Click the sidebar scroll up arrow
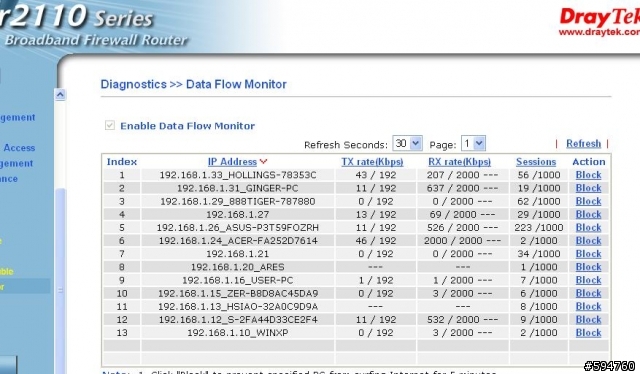 pos(60,95)
